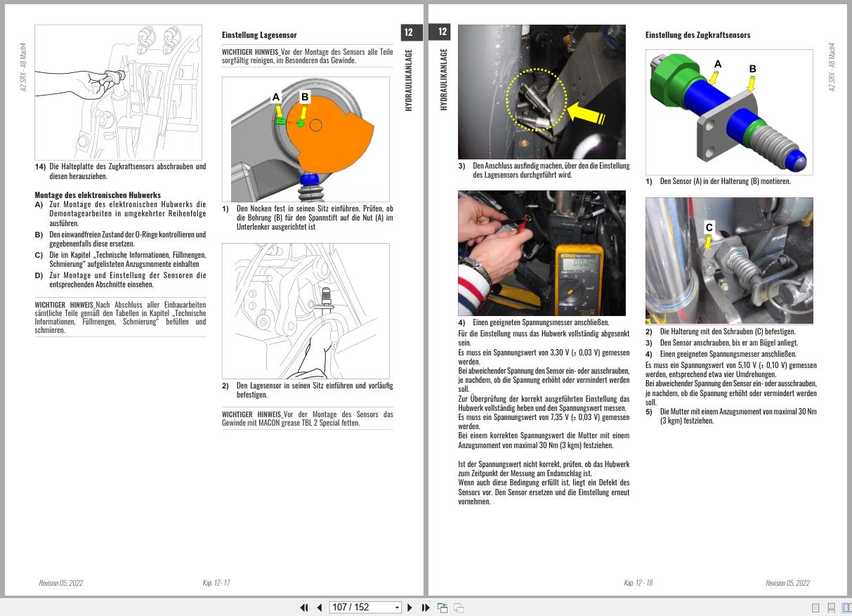This screenshot has height=616, width=852.
Task: Jump to the last page
Action: pos(426,608)
